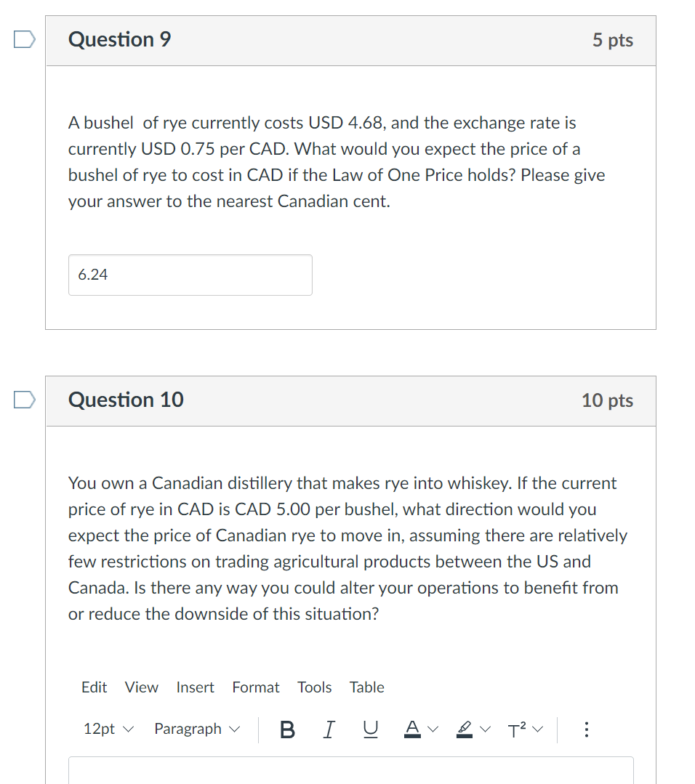
Task: Apply italic formatting
Action: (328, 730)
